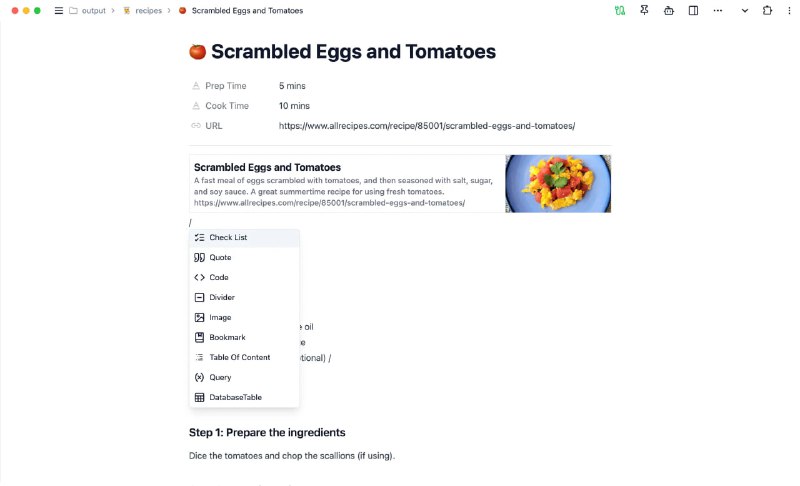Choose Bookmark in the slash menu
Viewport: 800px width, 486px height.
pyautogui.click(x=244, y=337)
